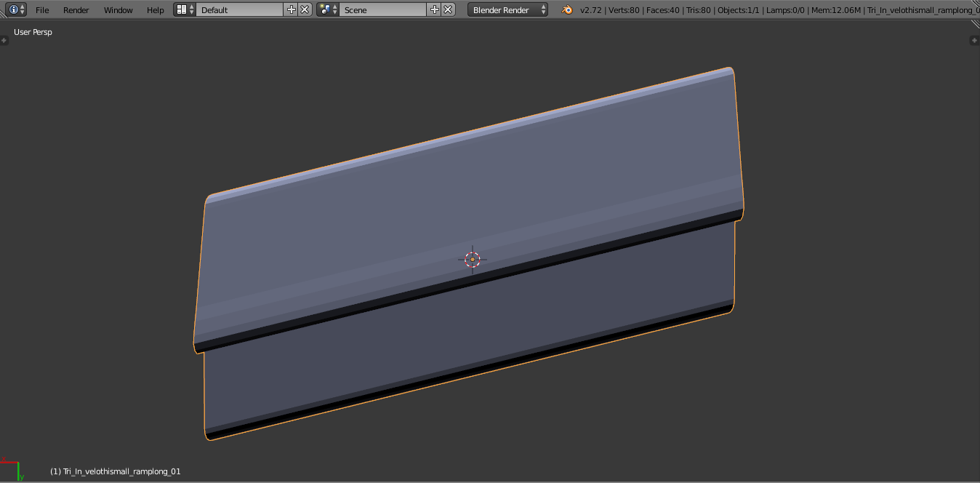The image size is (980, 483).
Task: Expand the right properties plus handle
Action: [975, 40]
